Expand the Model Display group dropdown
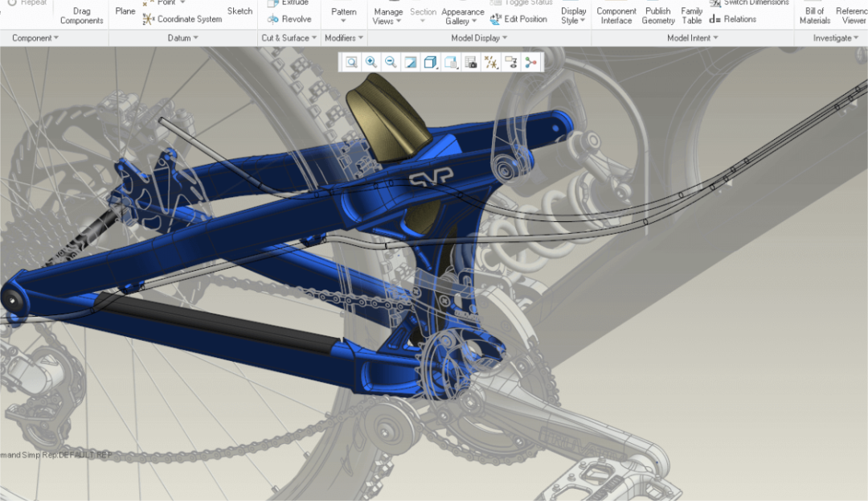 tap(479, 38)
